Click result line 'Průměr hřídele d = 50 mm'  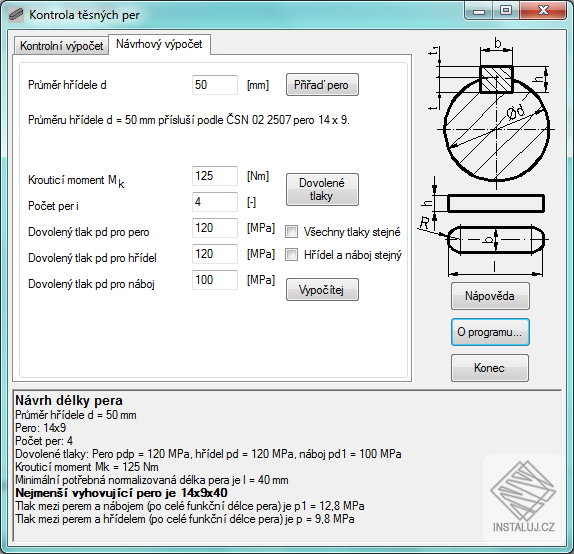[x=76, y=415]
